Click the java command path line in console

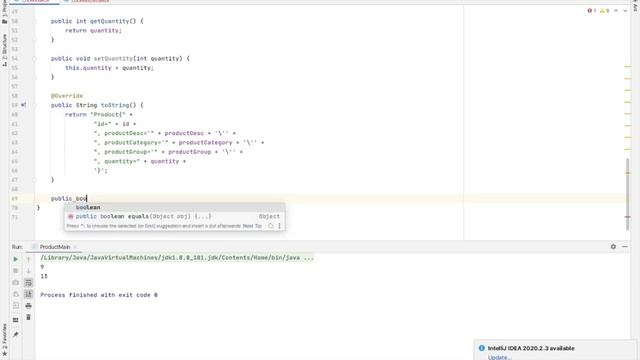(x=177, y=258)
